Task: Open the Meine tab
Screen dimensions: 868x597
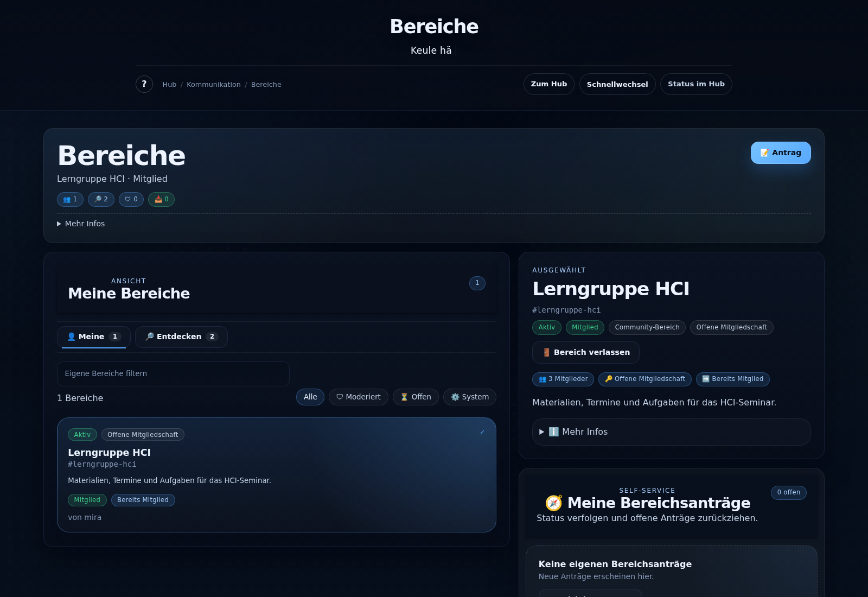Action: (93, 336)
